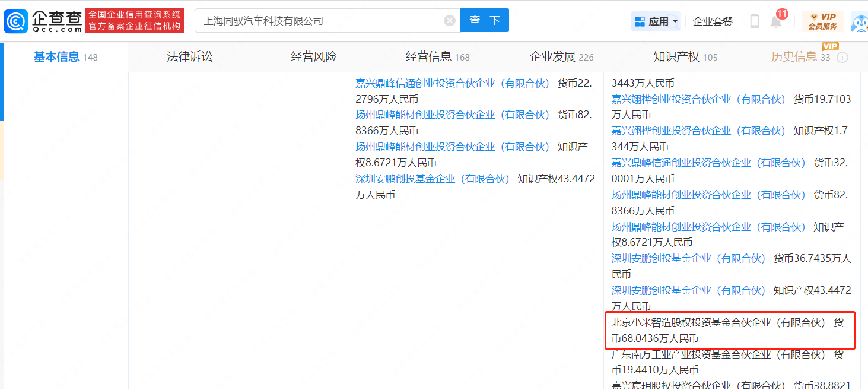The image size is (868, 390).
Task: Click 广东南方工业产业投资基金合伙企业 text
Action: pos(718,354)
